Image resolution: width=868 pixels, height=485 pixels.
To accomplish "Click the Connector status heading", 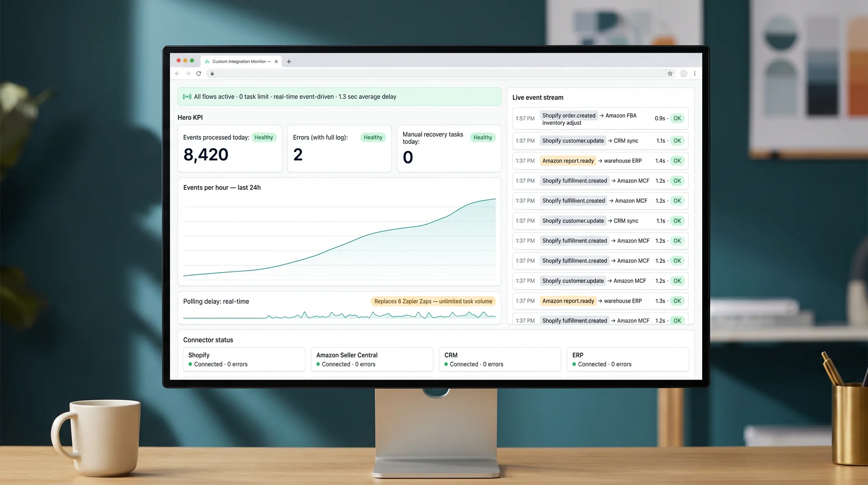I will [x=208, y=340].
